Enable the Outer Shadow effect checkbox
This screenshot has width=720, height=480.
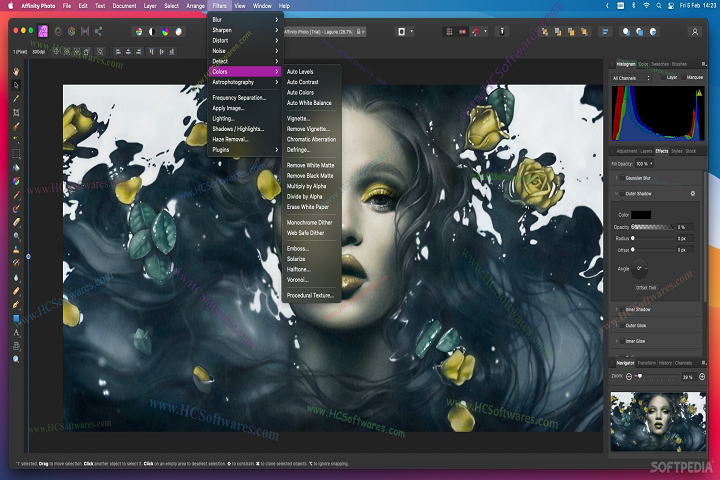[x=622, y=194]
